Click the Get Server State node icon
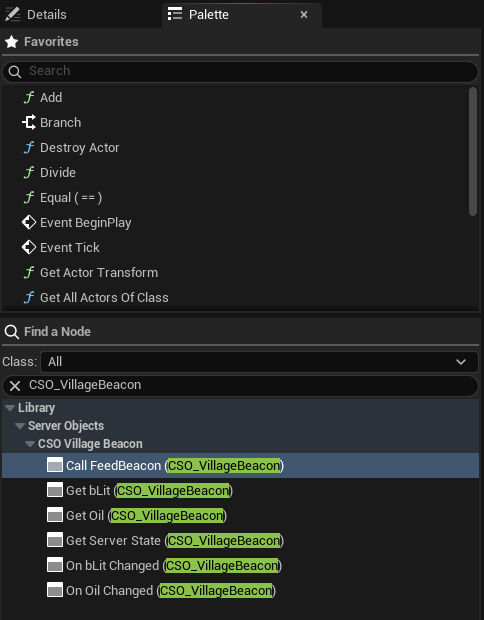 tap(55, 540)
